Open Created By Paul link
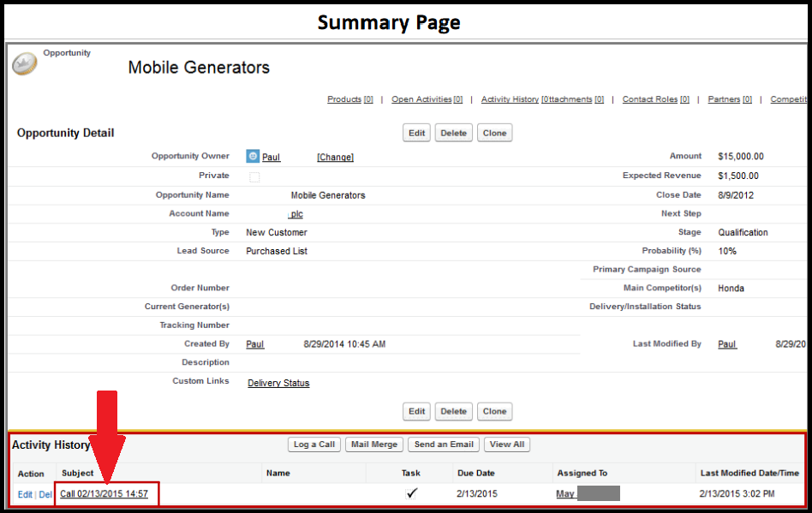Viewport: 812px width, 513px height. tap(254, 343)
